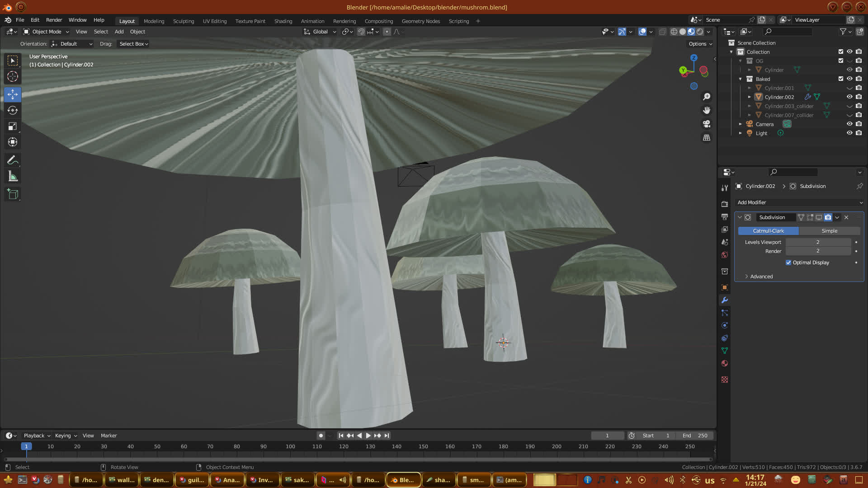Open the Object Mode dropdown
868x488 pixels.
point(46,32)
